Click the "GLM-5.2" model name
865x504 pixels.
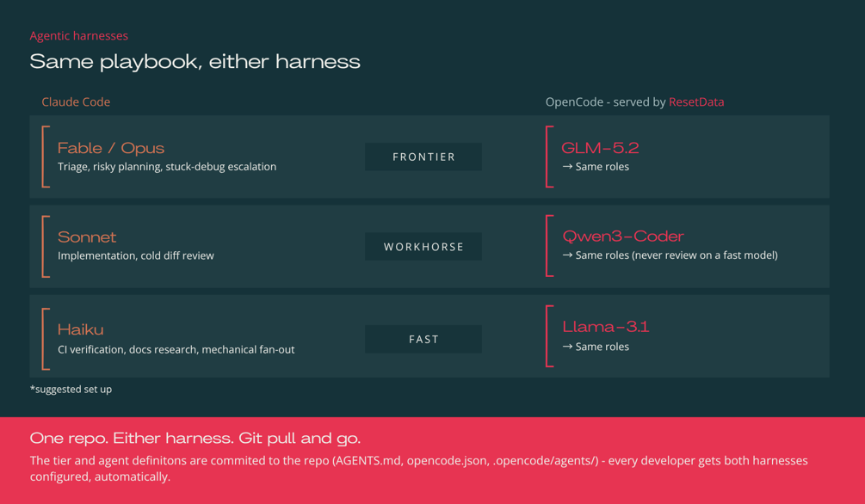tap(600, 148)
